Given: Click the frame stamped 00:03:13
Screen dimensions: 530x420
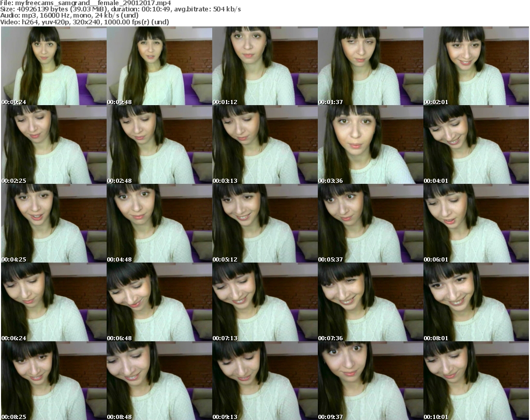Looking at the screenshot, I should 265,144.
